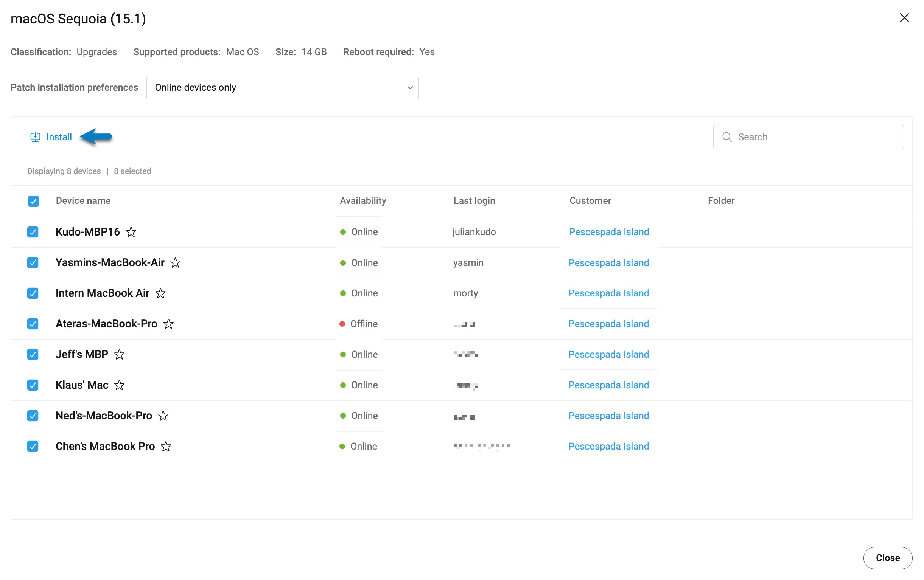Uncheck the Ned's-MacBook-Pro checkbox

coord(33,416)
